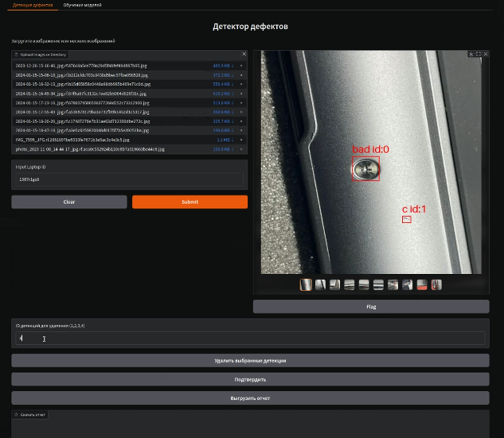This screenshot has width=504, height=438.
Task: Select the third gallery thumbnail
Action: tap(335, 285)
